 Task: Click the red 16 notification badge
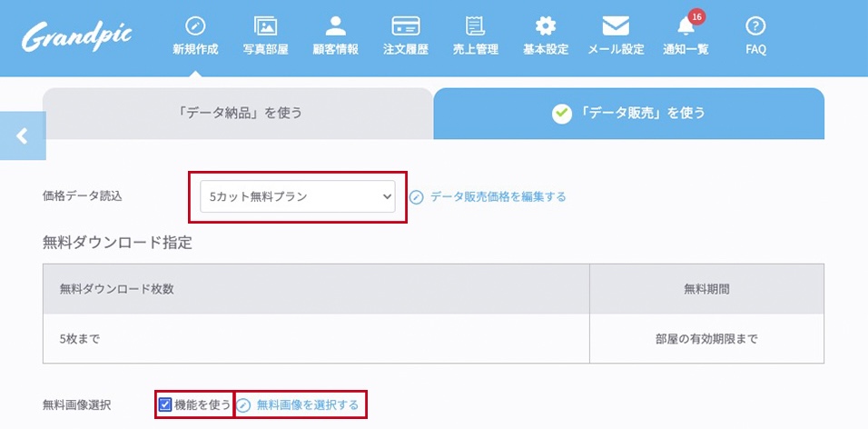[x=696, y=16]
